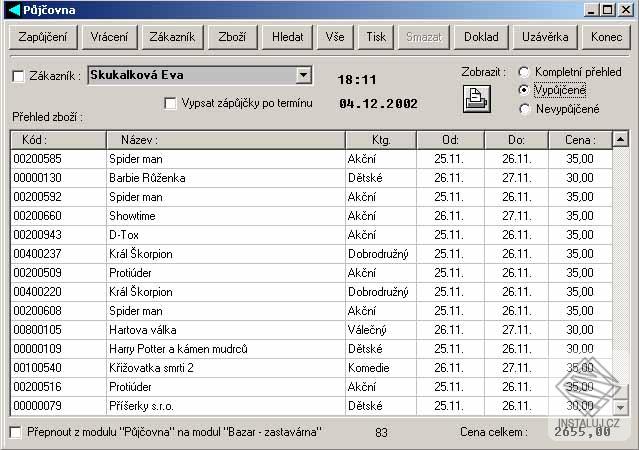Exit via the Konec button

606,37
